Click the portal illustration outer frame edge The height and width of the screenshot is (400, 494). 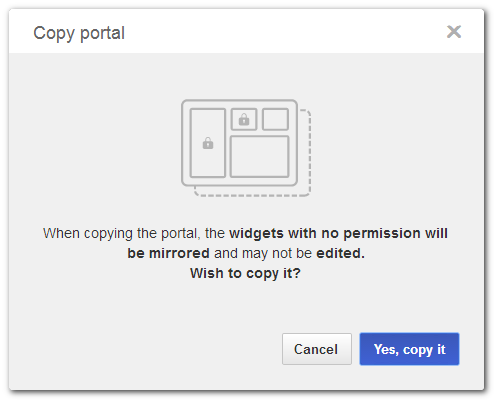tap(239, 101)
